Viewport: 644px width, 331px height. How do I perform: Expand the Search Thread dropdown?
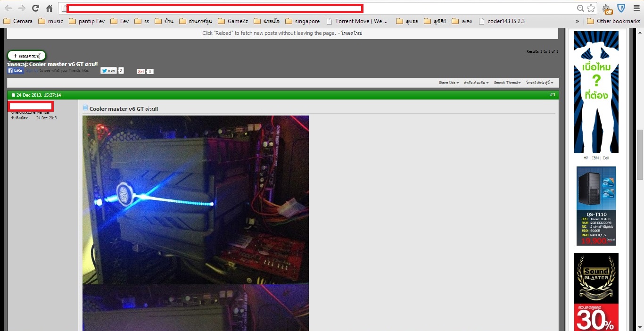pos(507,83)
